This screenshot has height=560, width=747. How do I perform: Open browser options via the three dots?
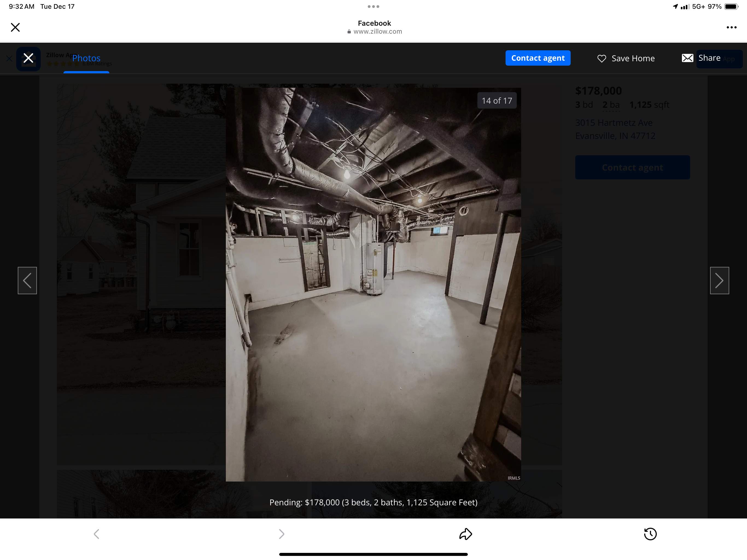pyautogui.click(x=731, y=27)
